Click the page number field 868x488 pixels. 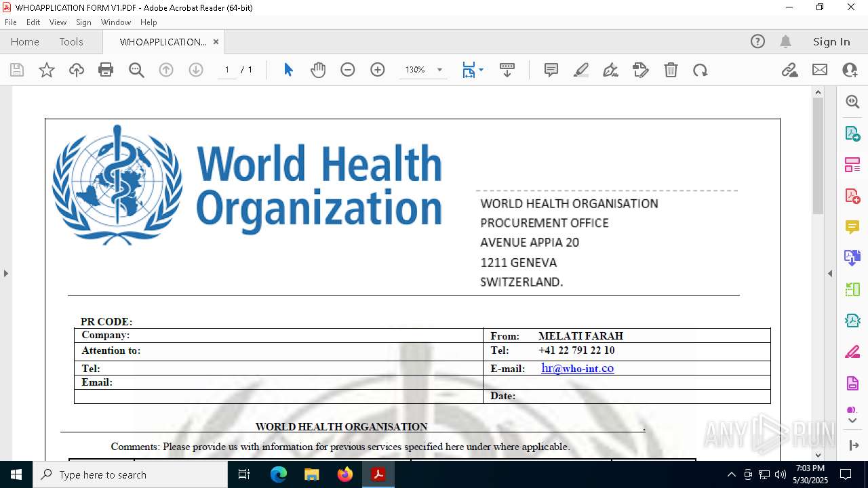227,70
